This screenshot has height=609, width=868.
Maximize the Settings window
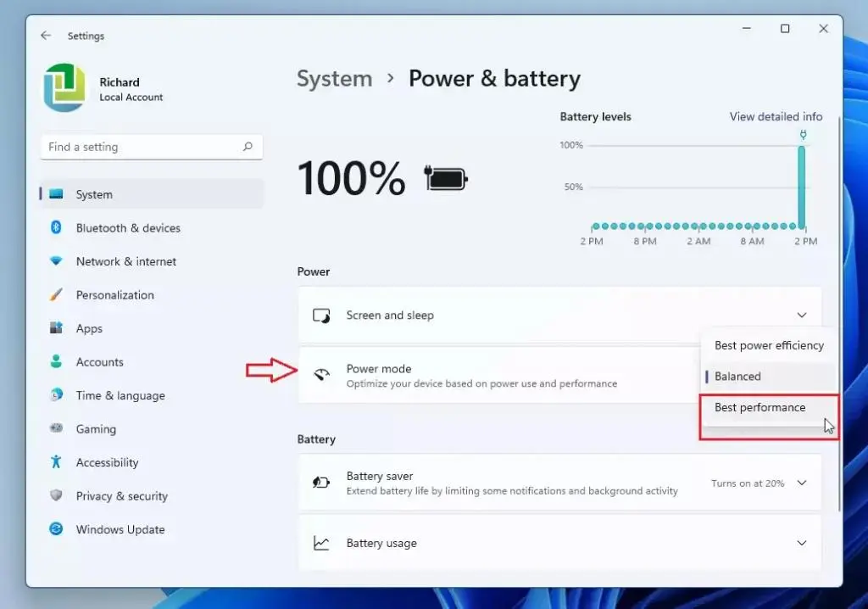tap(785, 28)
